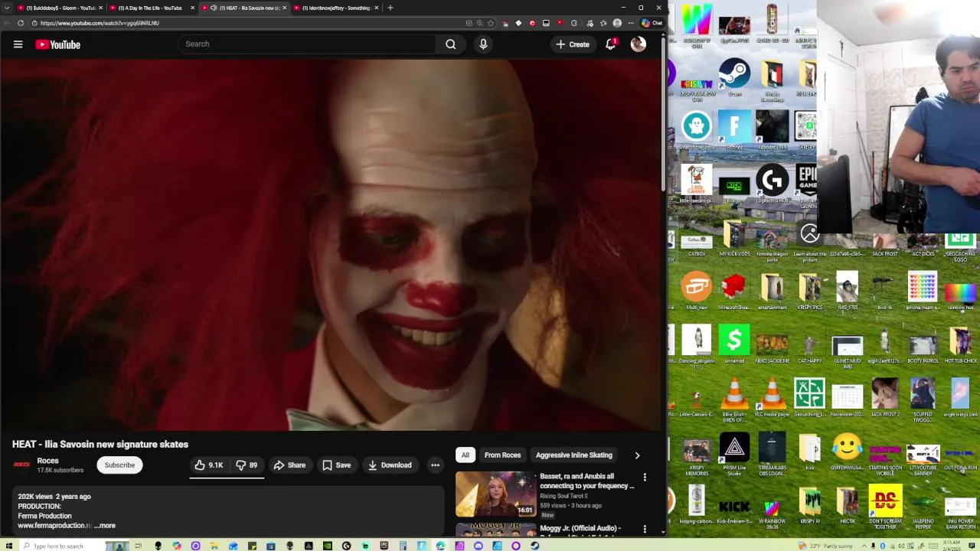Image resolution: width=980 pixels, height=551 pixels.
Task: Click the browser address bar URL
Action: [100, 23]
